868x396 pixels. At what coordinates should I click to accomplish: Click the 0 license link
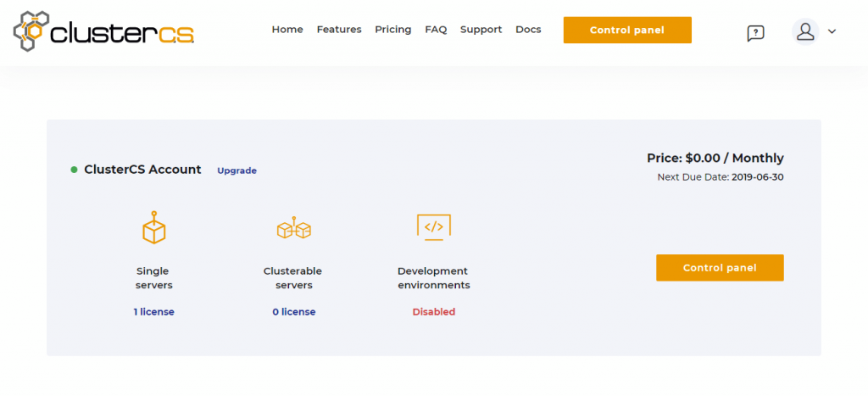[x=293, y=312]
